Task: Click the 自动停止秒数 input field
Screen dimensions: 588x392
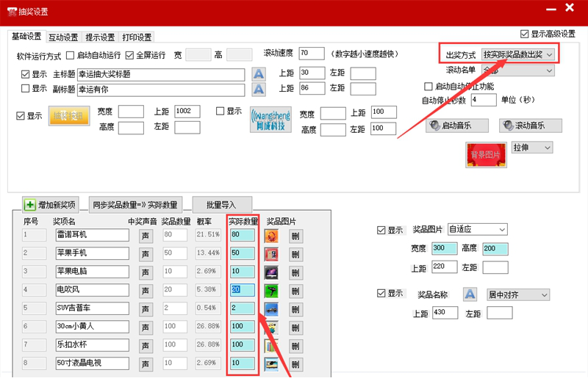Action: click(484, 100)
